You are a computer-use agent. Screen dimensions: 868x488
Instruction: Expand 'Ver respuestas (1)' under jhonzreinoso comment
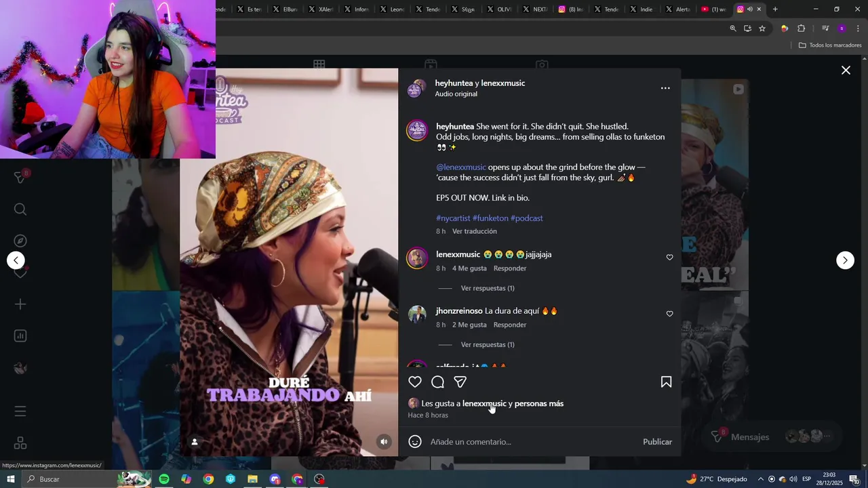coord(488,344)
